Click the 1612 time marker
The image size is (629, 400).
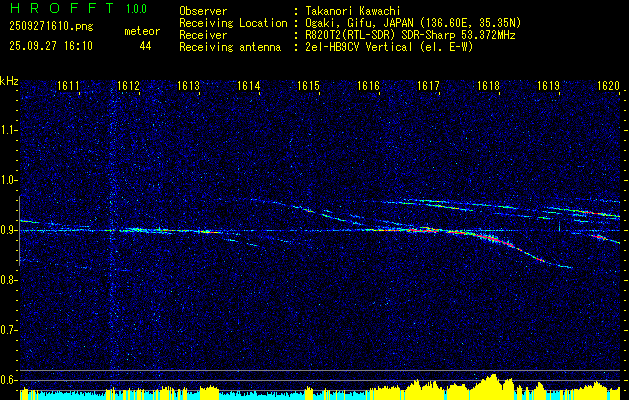pos(128,85)
